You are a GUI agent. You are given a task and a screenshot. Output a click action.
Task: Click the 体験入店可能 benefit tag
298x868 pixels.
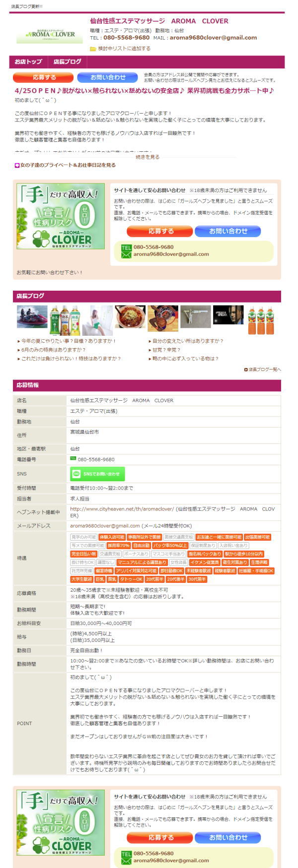pos(112,537)
